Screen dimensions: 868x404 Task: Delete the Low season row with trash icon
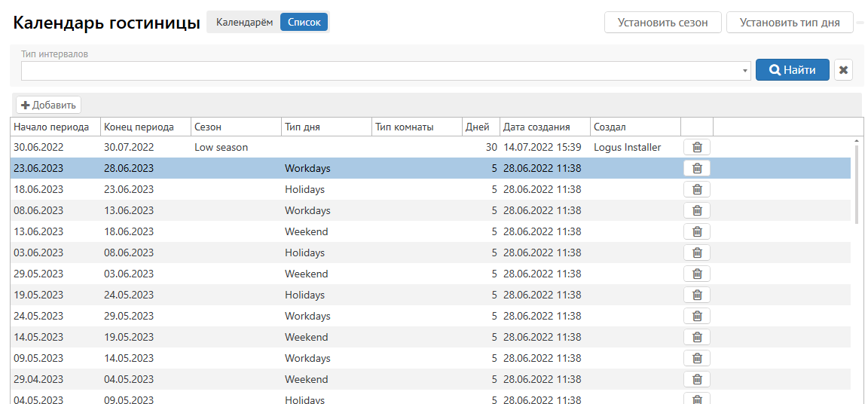[x=696, y=147]
